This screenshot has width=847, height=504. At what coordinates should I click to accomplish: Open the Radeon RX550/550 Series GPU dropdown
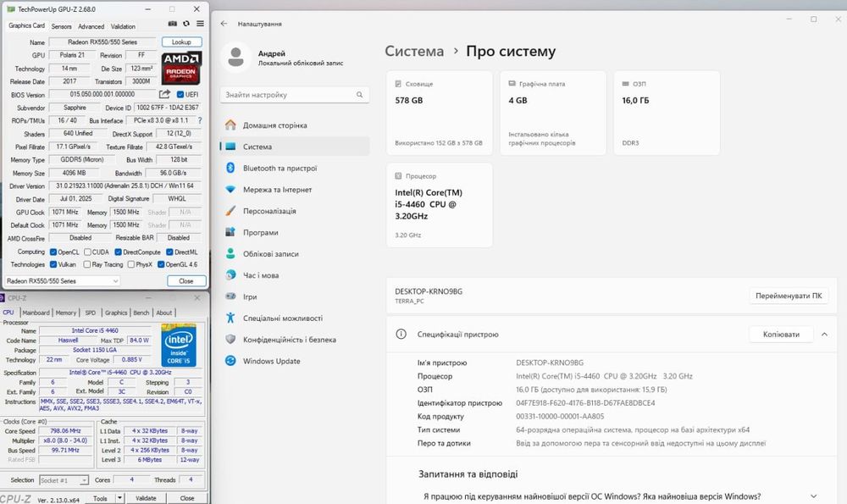tap(62, 281)
